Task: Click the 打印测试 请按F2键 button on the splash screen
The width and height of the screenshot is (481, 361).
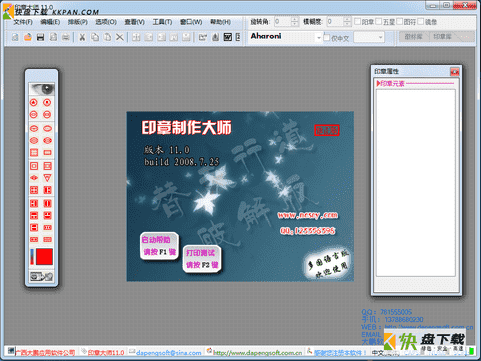Action: pyautogui.click(x=202, y=259)
